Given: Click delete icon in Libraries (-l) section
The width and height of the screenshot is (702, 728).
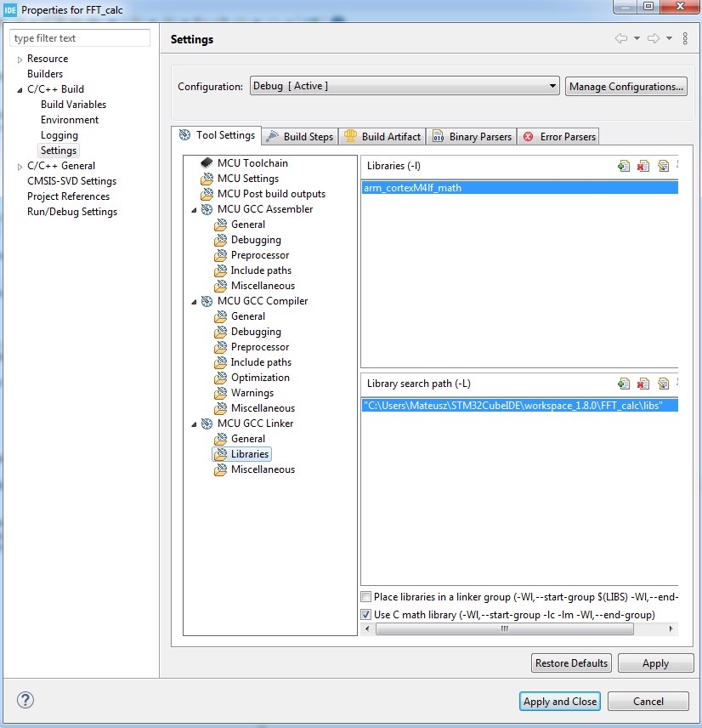Looking at the screenshot, I should pos(643,166).
